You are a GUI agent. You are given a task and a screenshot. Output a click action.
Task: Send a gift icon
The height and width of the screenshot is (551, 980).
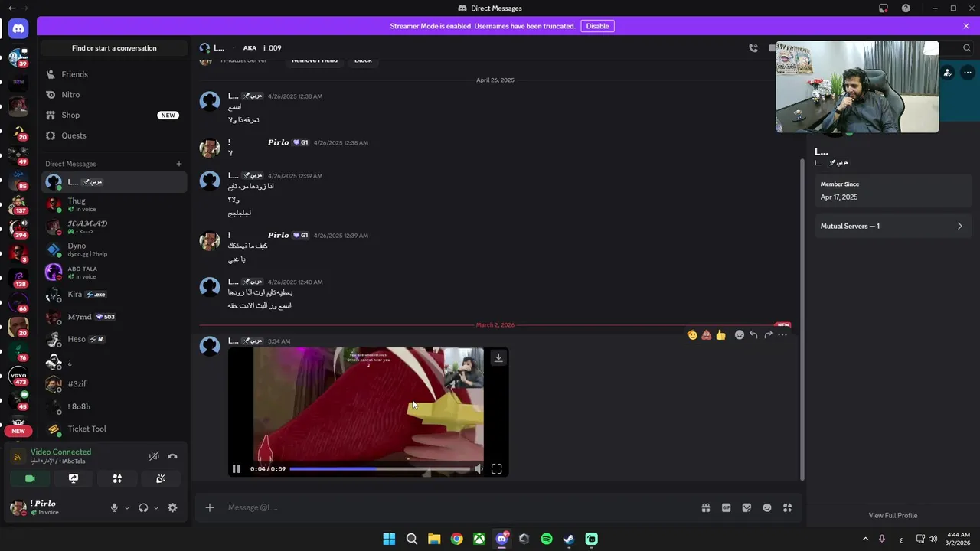pyautogui.click(x=705, y=507)
